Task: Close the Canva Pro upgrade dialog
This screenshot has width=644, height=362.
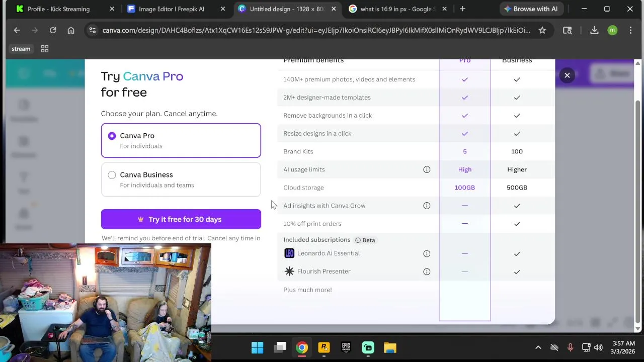Action: tap(567, 75)
